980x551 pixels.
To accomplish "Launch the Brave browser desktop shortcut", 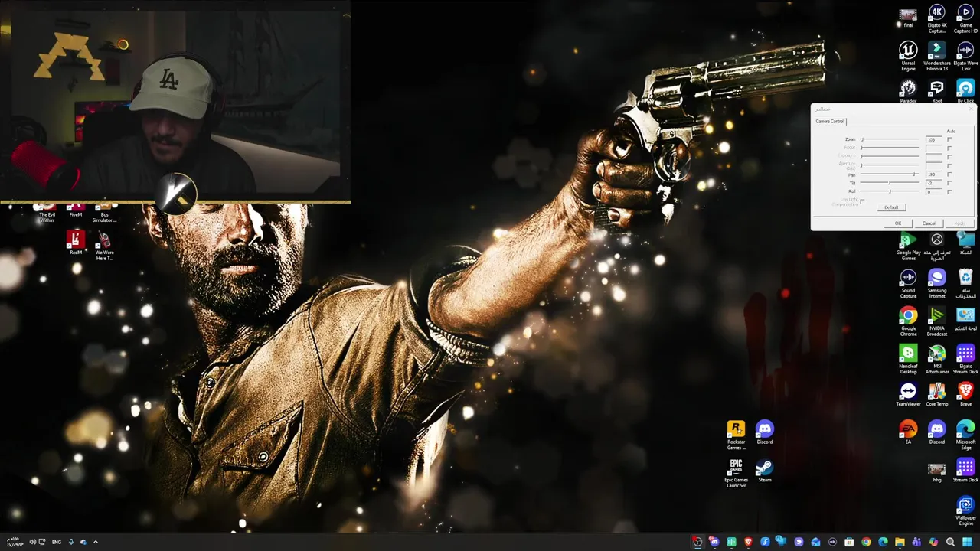I will click(x=965, y=394).
